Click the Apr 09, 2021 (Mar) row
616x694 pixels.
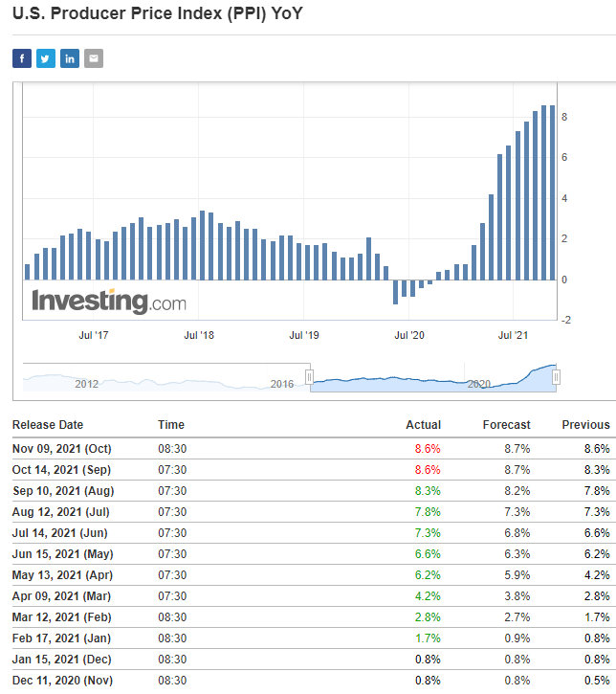click(314, 596)
